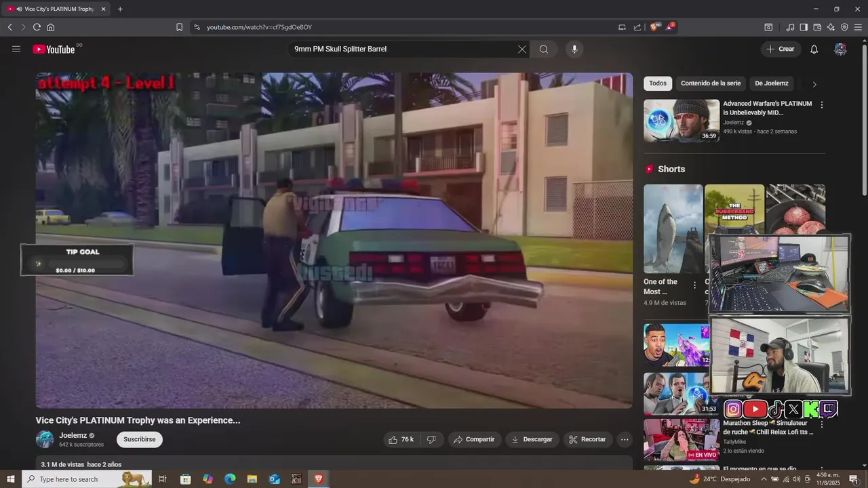
Task: Open the browser home page
Action: (51, 27)
